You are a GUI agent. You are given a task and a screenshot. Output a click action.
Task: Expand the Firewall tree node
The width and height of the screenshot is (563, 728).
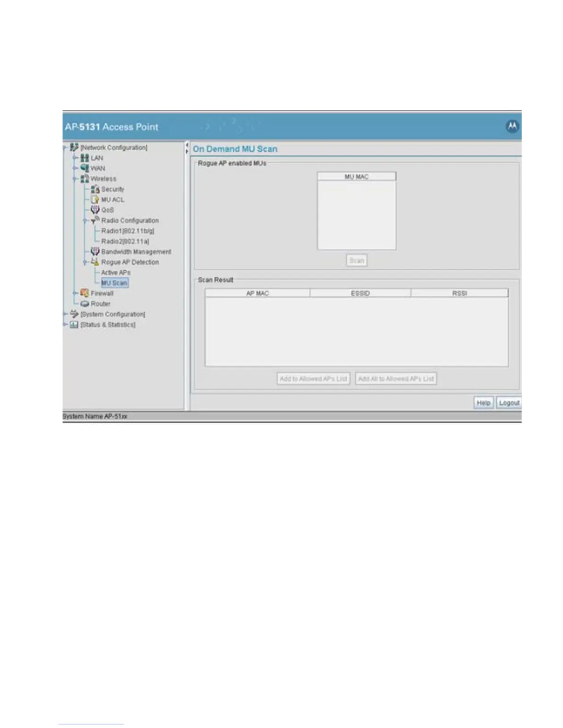tap(75, 293)
